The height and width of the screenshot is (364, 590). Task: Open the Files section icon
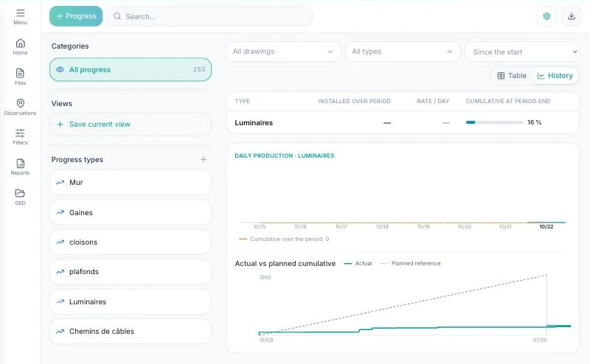(x=21, y=73)
